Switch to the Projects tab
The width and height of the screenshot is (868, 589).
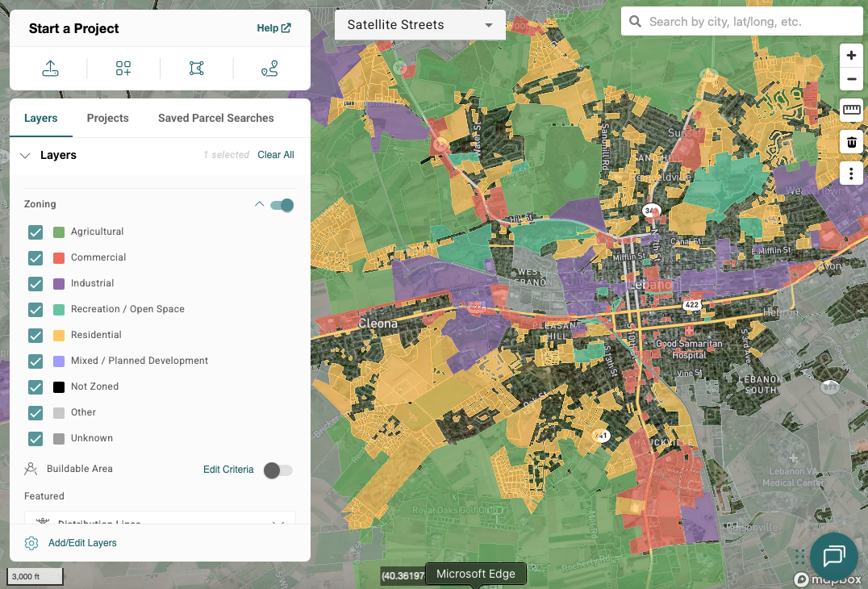pos(107,118)
